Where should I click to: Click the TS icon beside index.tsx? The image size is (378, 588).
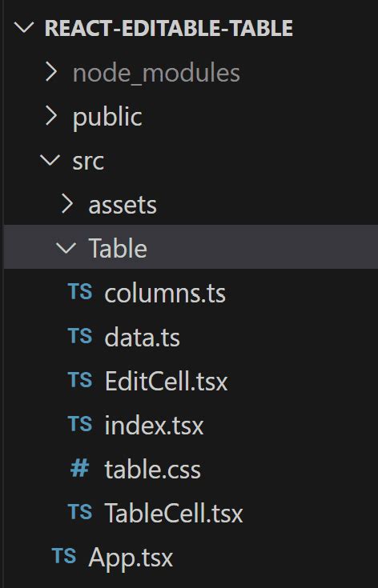tap(80, 424)
